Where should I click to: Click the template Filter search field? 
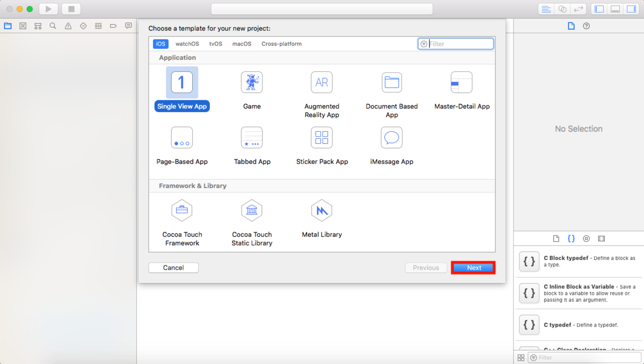pos(456,44)
